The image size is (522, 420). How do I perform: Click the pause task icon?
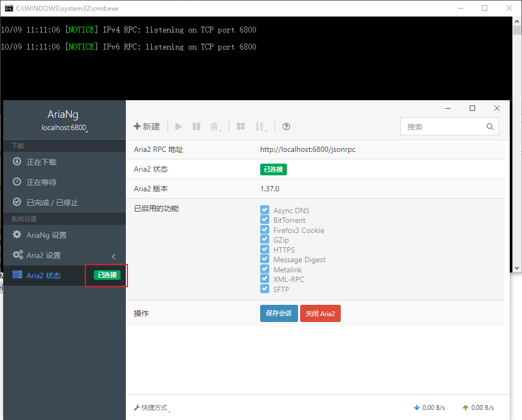click(x=196, y=126)
